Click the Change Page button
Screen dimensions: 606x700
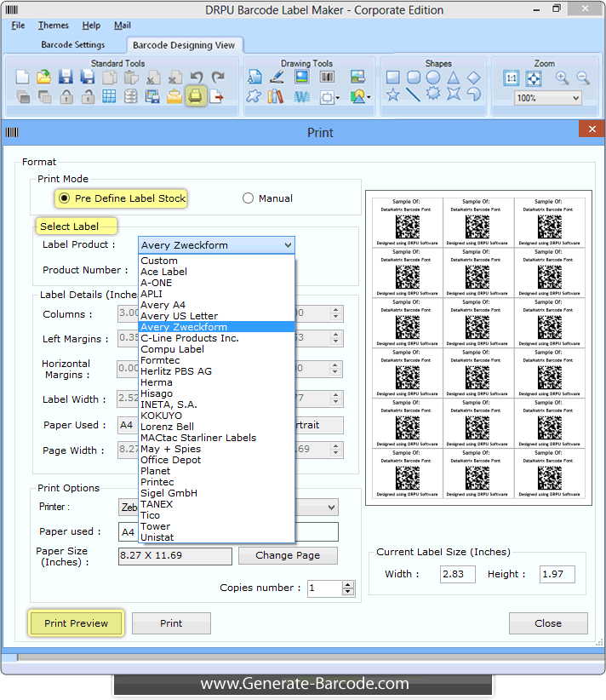pyautogui.click(x=288, y=555)
